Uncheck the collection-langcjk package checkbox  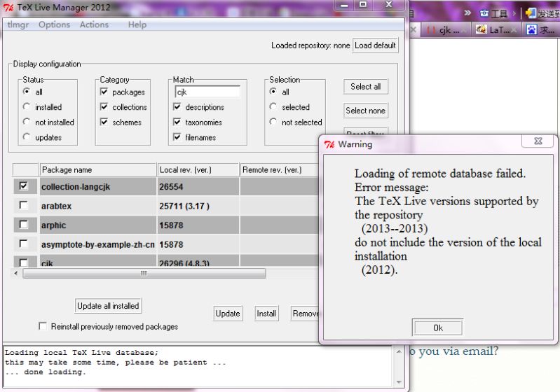point(24,186)
